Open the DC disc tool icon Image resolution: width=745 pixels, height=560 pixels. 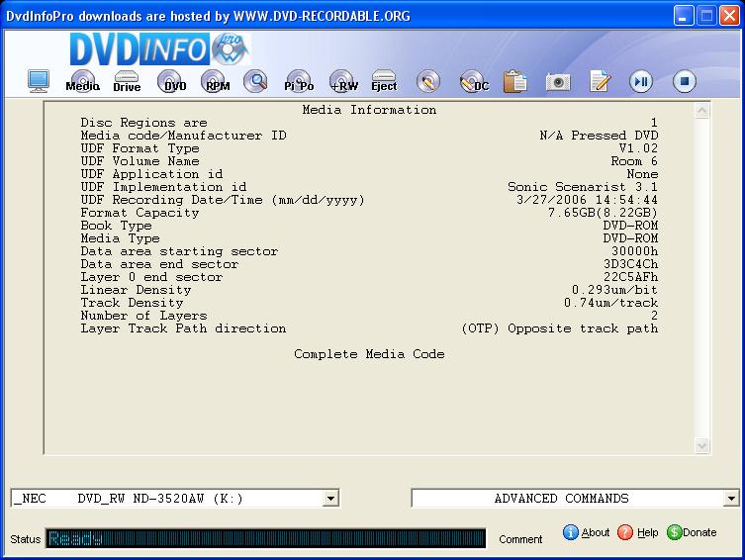[x=474, y=81]
